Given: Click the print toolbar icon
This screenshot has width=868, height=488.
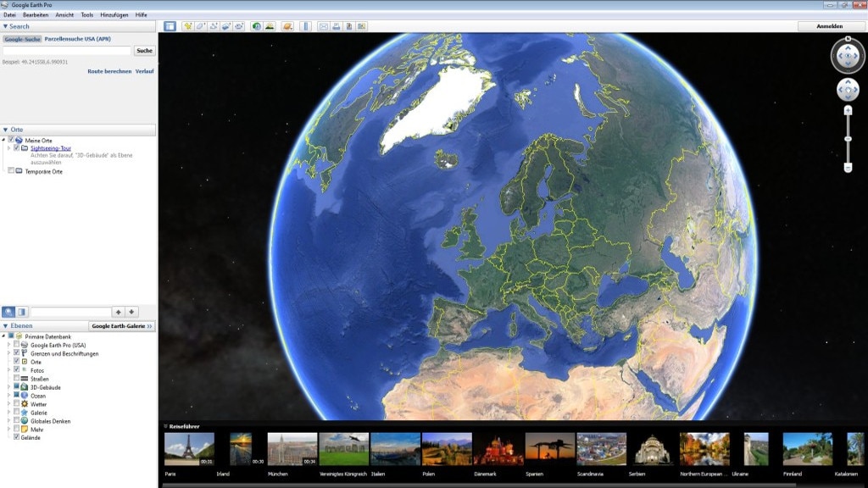Looking at the screenshot, I should (336, 26).
